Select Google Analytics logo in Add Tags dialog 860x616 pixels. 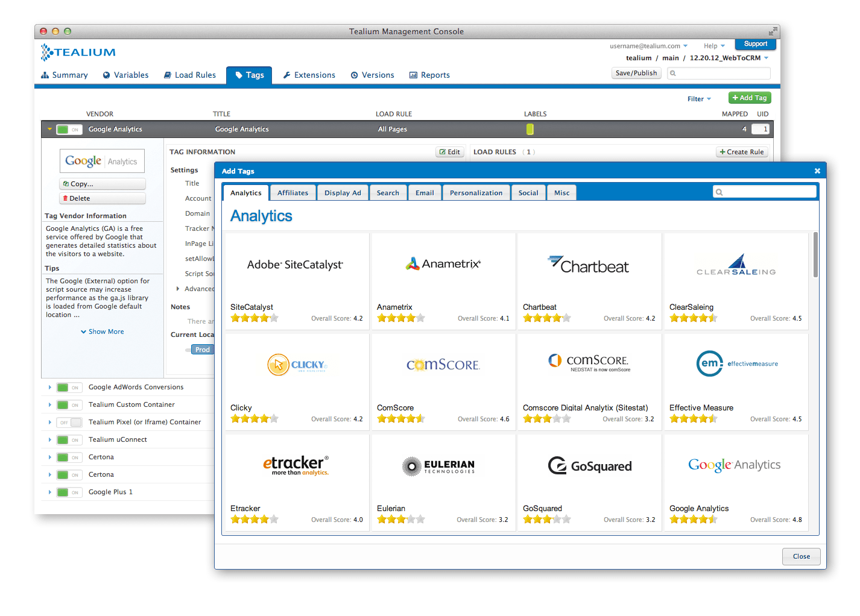[735, 465]
